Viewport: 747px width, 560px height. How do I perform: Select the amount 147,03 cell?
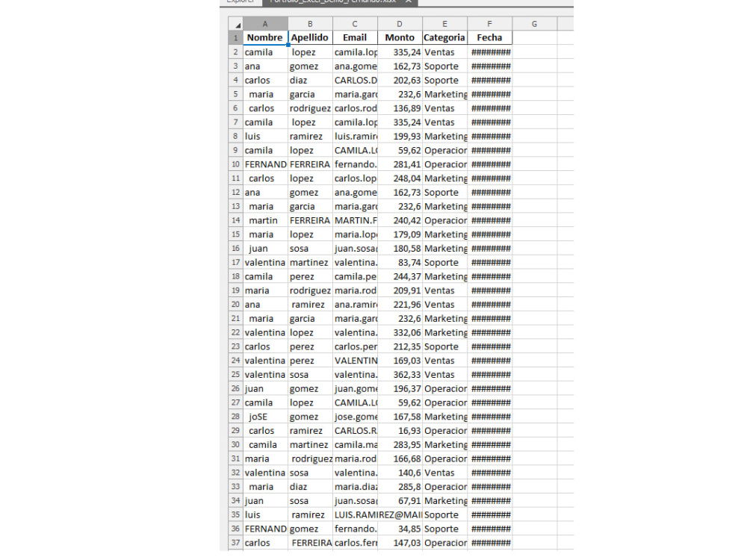tap(400, 543)
